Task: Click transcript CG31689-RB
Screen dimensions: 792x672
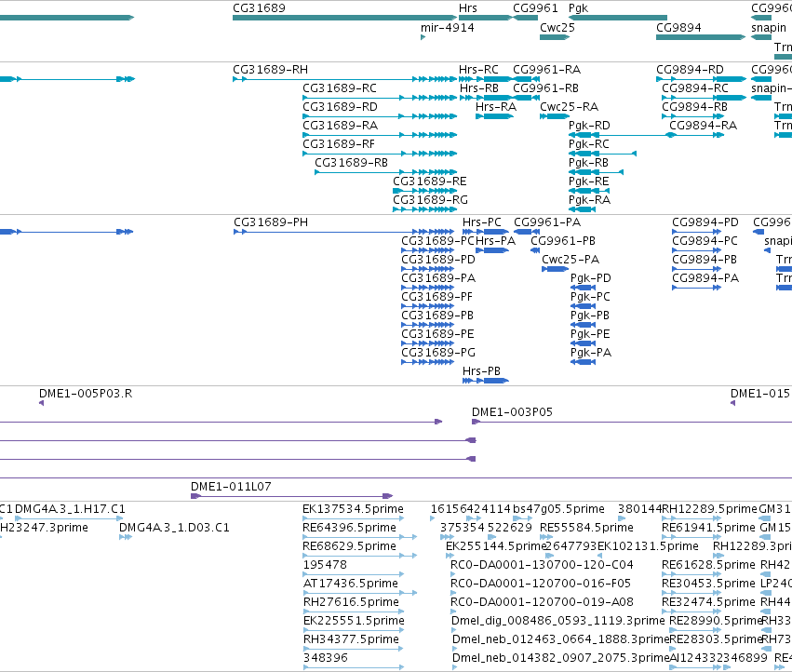Action: coord(351,163)
